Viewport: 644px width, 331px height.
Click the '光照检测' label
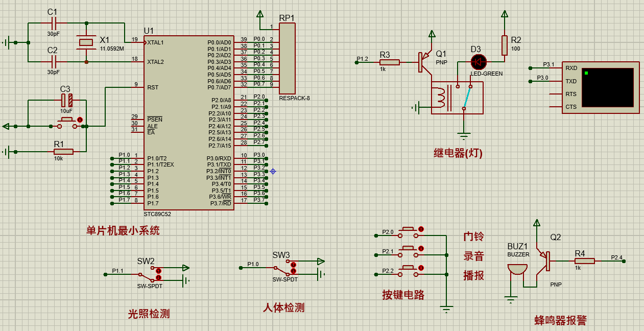coord(149,314)
